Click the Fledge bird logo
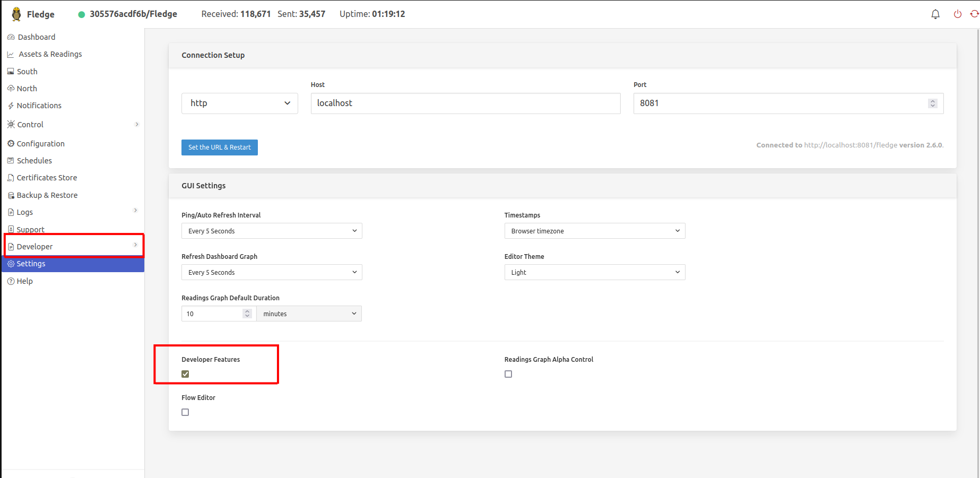Viewport: 980px width, 478px height. (16, 14)
